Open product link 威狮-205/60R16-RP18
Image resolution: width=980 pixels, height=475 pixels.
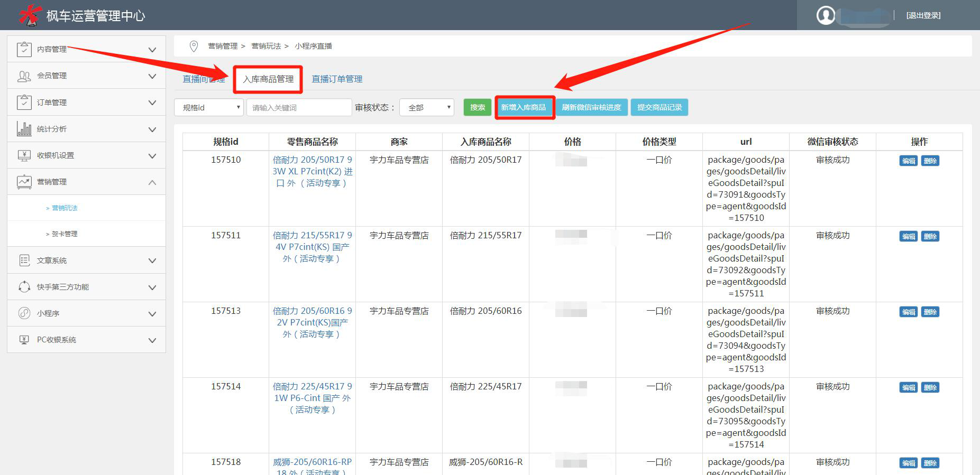pos(312,467)
